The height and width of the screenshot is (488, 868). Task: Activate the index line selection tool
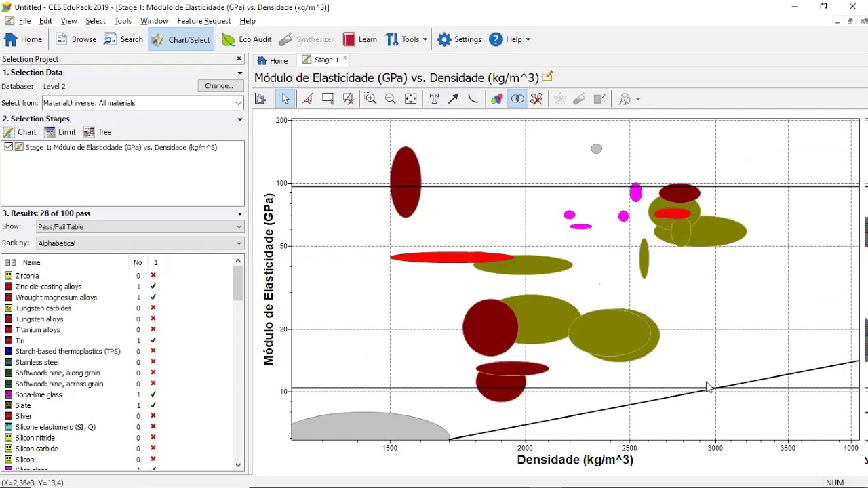[x=307, y=99]
